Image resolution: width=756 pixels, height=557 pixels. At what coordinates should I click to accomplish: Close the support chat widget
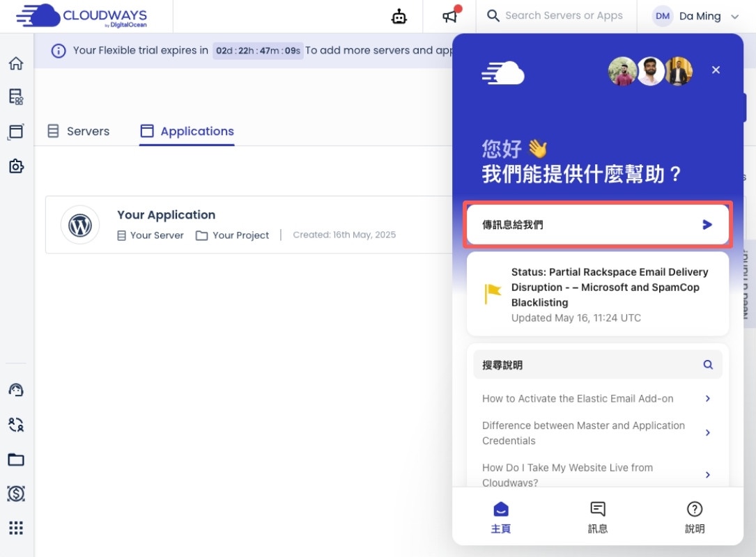click(x=716, y=70)
